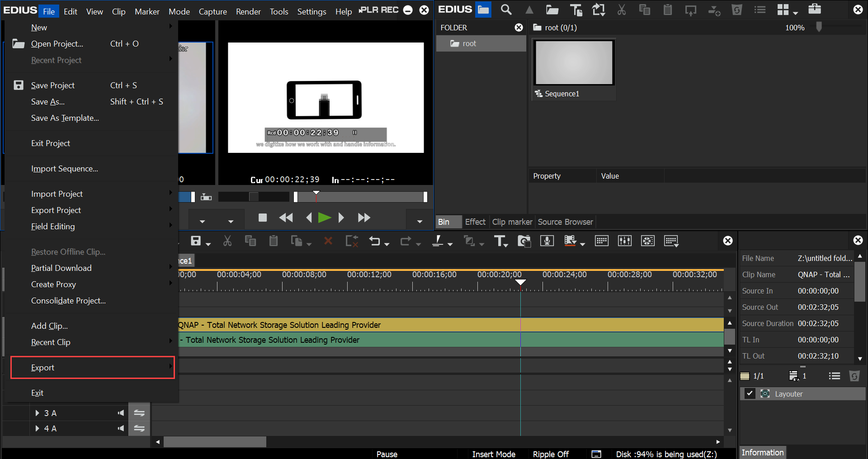Viewport: 868px width, 459px height.
Task: Click the list view icon in Information panel
Action: click(835, 376)
